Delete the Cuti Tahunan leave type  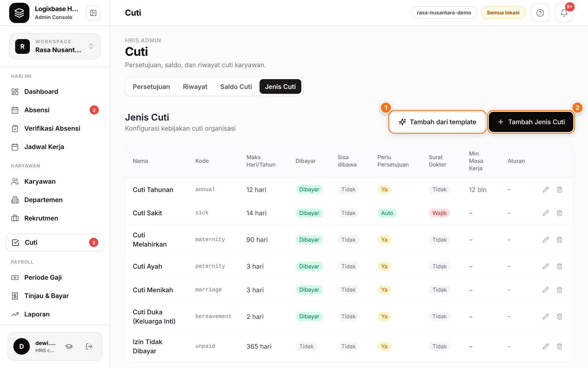[559, 190]
